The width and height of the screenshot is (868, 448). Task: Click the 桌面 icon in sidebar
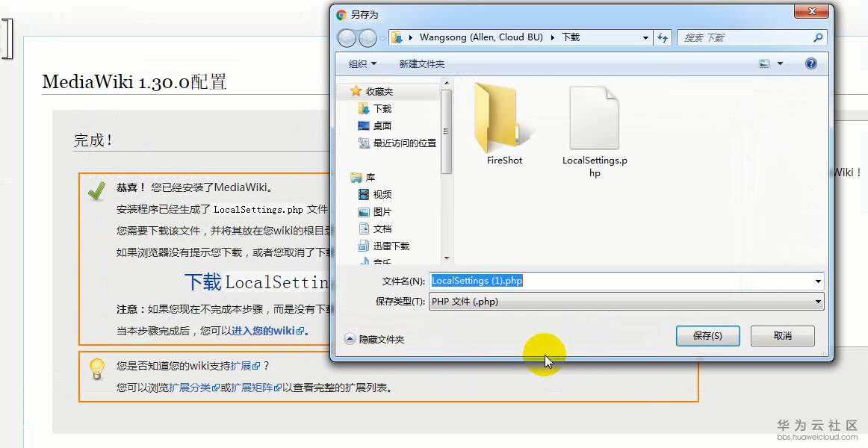(x=364, y=125)
